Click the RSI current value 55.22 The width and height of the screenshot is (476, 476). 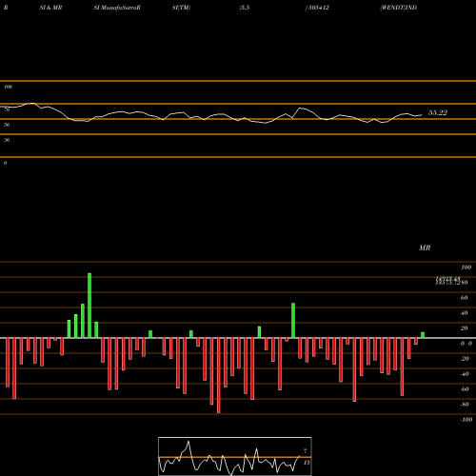[x=438, y=112]
